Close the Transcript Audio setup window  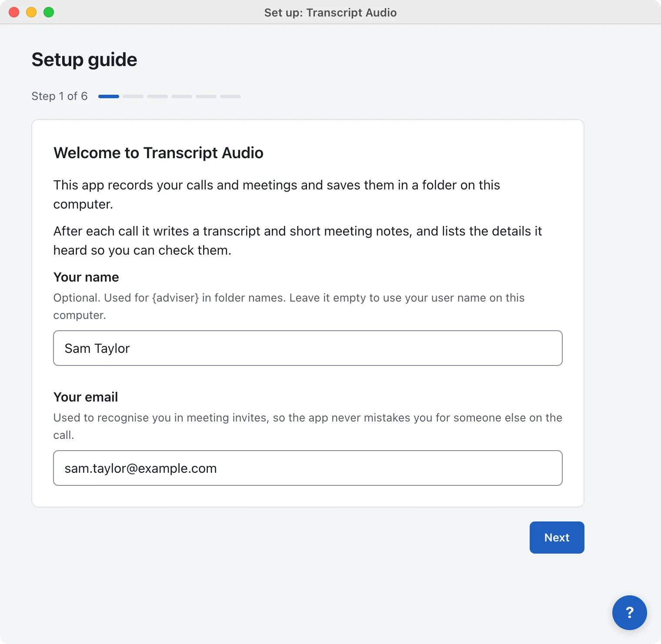point(14,12)
